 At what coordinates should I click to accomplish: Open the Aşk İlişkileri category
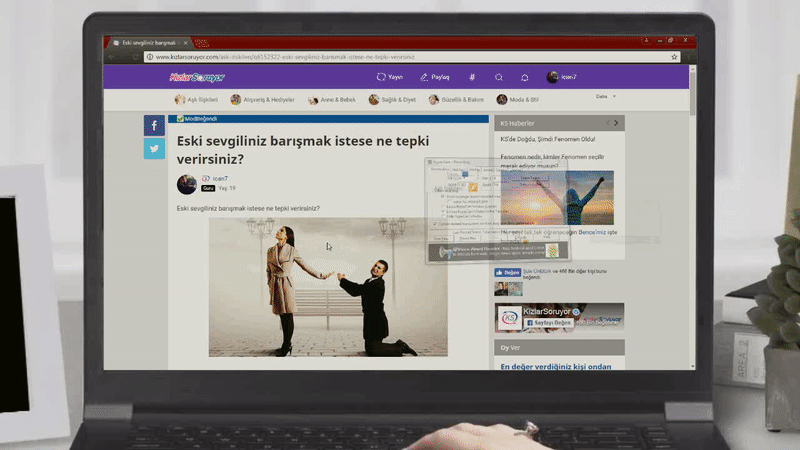pyautogui.click(x=196, y=99)
